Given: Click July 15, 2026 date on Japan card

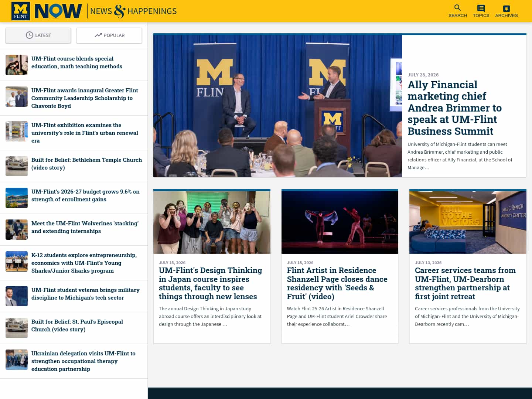Looking at the screenshot, I should 172,263.
